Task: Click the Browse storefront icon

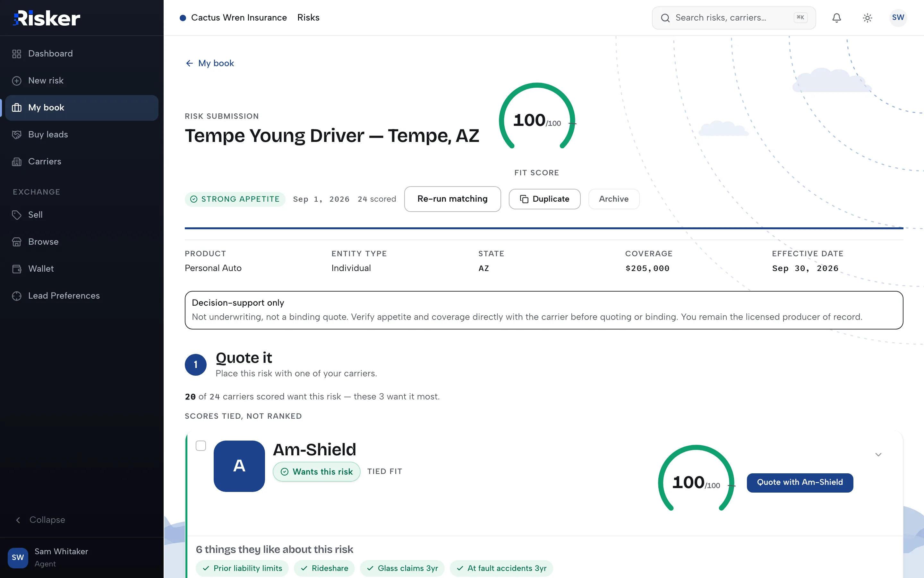Action: point(16,242)
